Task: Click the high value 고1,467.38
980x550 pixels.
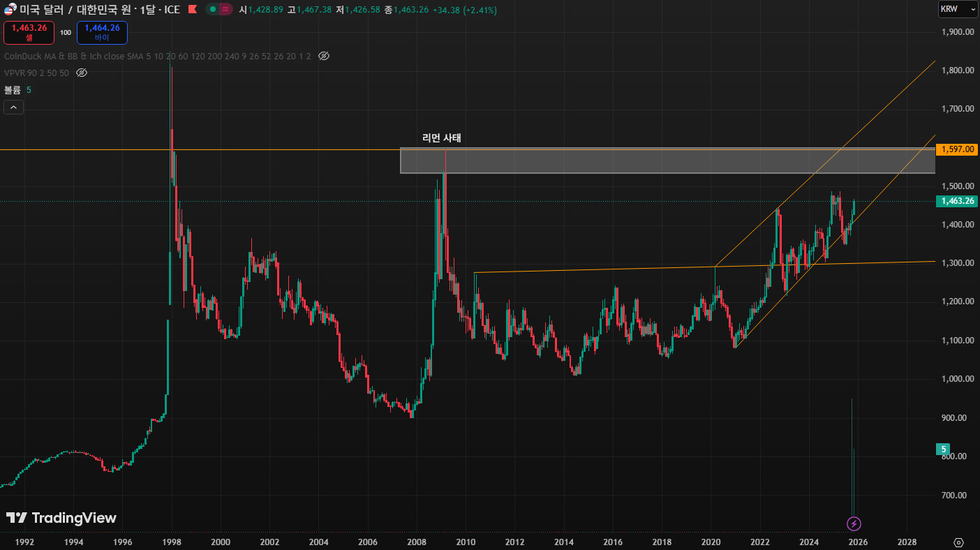Action: pos(309,10)
